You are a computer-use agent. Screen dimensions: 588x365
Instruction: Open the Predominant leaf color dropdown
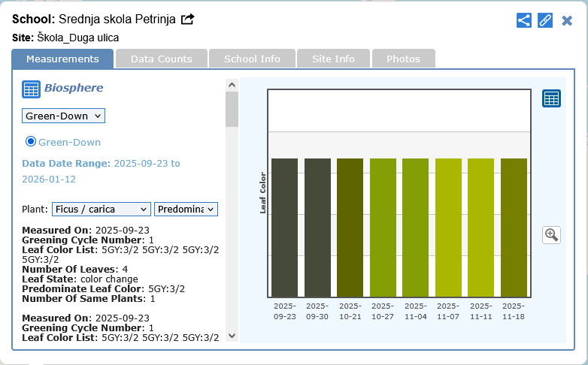click(x=186, y=210)
